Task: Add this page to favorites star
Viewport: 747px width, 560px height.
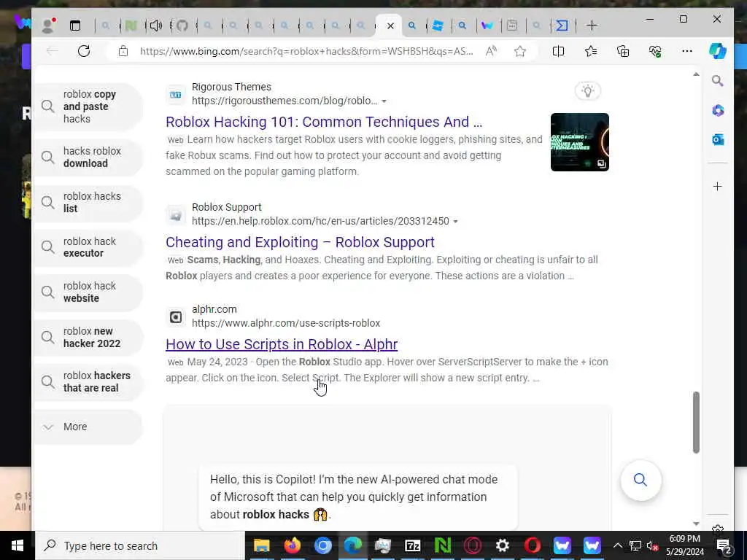Action: tap(519, 51)
